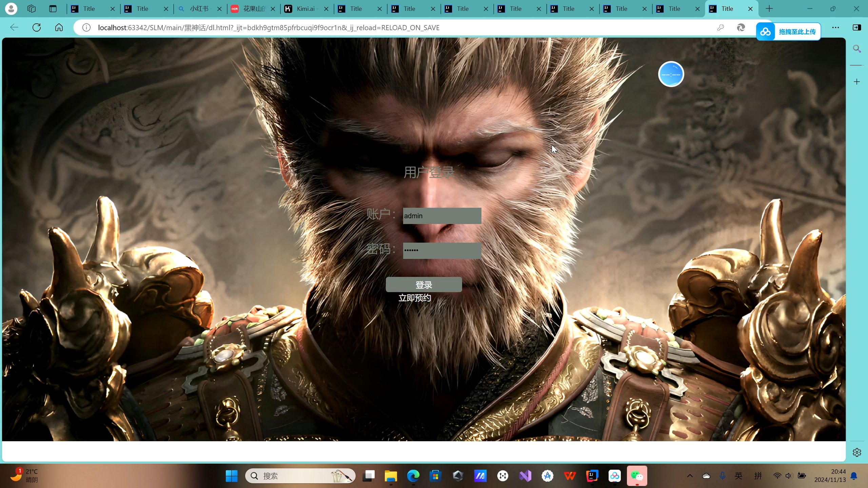Open the weather widget showing 21°C
Viewport: 868px width, 488px height.
24,475
